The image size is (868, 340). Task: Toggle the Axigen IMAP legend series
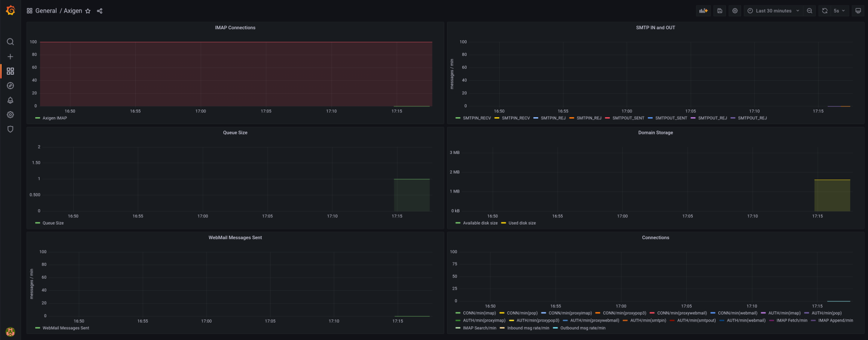pos(55,118)
